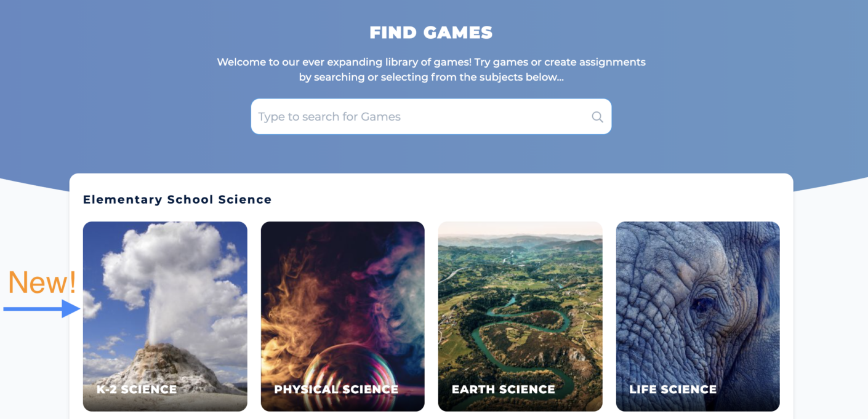The image size is (868, 419).
Task: Click the LIFE SCIENCE card title
Action: (x=672, y=389)
